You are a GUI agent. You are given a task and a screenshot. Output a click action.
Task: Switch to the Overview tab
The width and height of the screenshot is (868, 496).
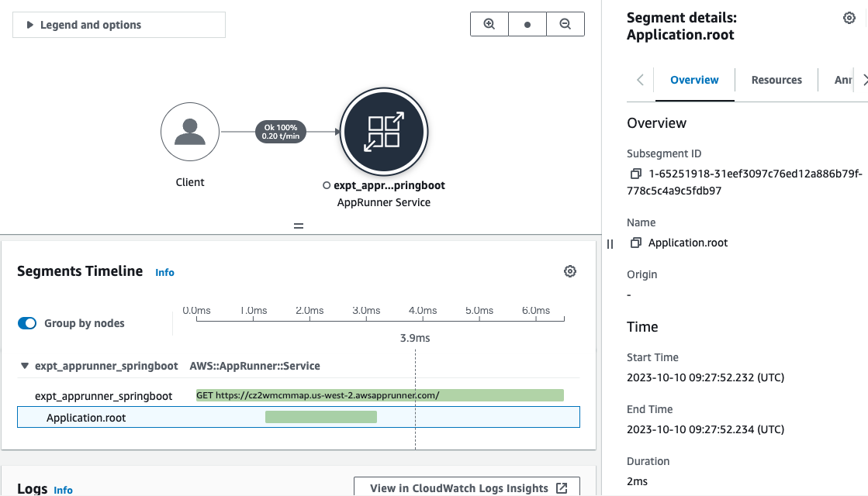(x=694, y=80)
